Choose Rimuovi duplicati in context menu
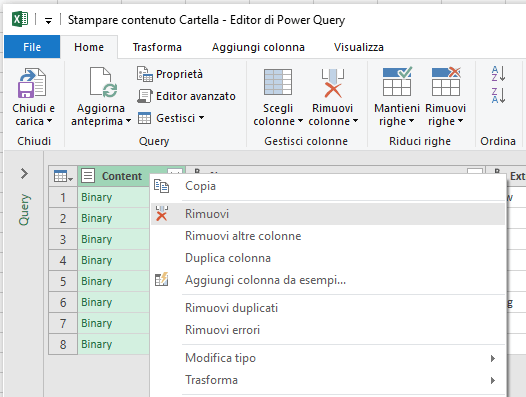The height and width of the screenshot is (397, 526). pos(327,308)
